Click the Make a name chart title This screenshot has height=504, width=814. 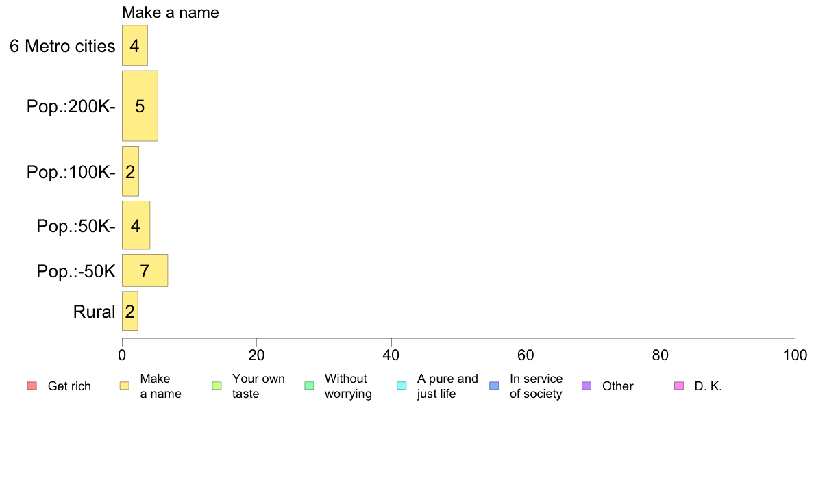[171, 12]
